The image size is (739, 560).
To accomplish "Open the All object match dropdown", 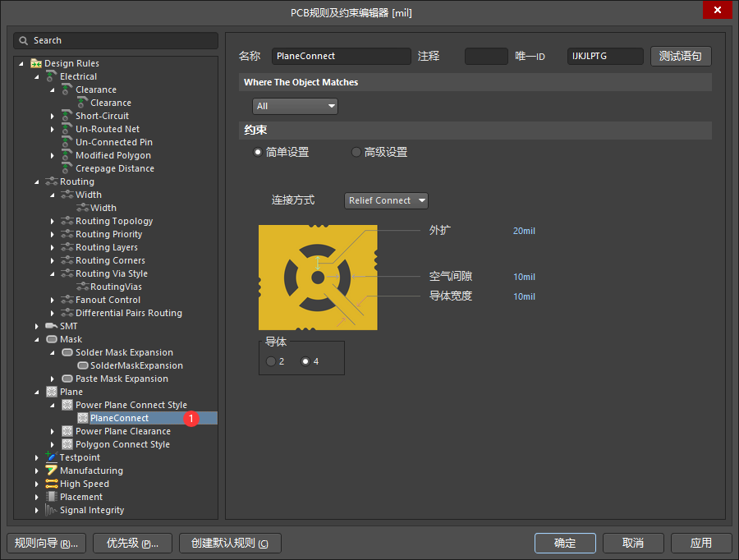I will coord(295,106).
